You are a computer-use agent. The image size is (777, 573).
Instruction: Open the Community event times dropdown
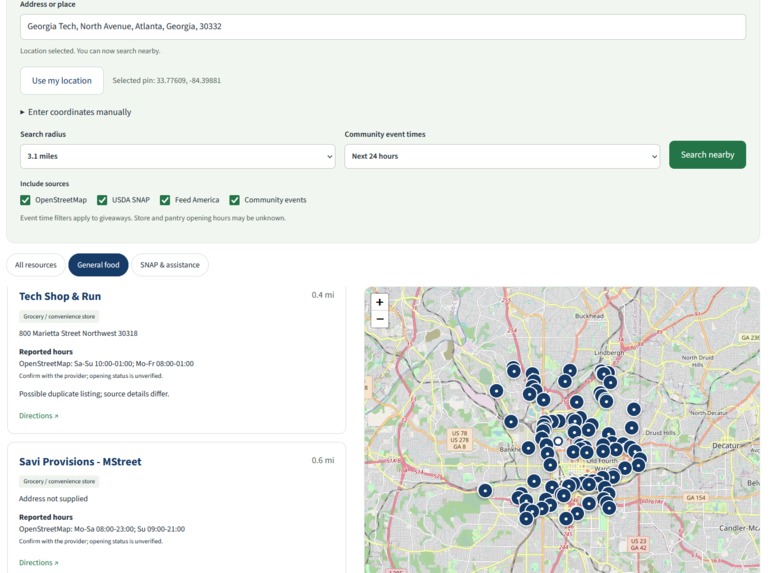click(502, 156)
